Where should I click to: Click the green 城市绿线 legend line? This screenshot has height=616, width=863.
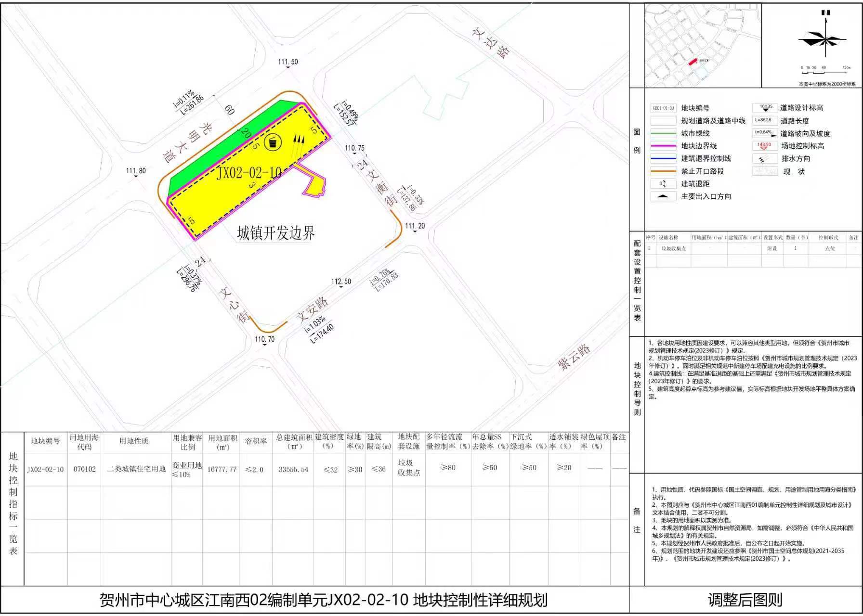pyautogui.click(x=663, y=133)
